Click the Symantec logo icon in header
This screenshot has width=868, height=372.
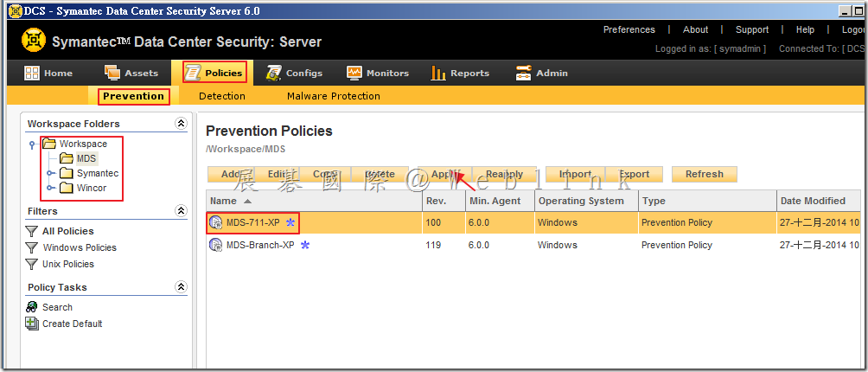(34, 41)
